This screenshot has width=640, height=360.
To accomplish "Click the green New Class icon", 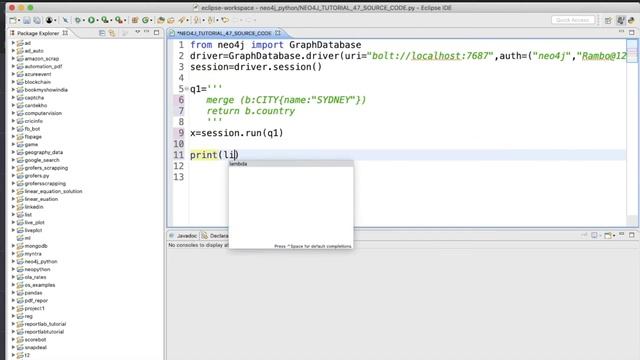I will [145, 20].
